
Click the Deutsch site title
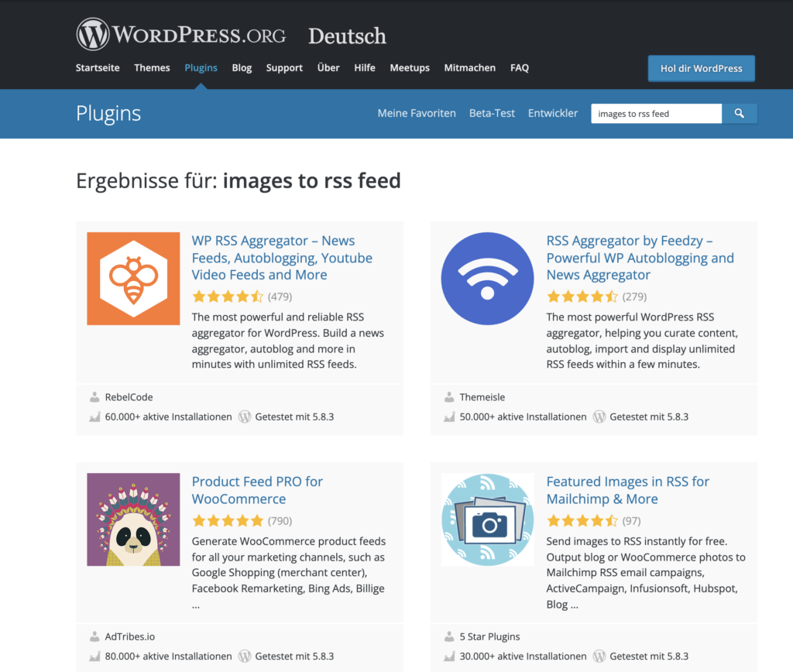pos(348,36)
